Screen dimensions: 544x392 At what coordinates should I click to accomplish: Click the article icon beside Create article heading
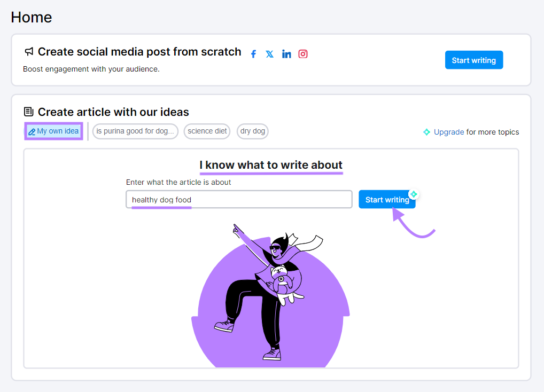[29, 112]
